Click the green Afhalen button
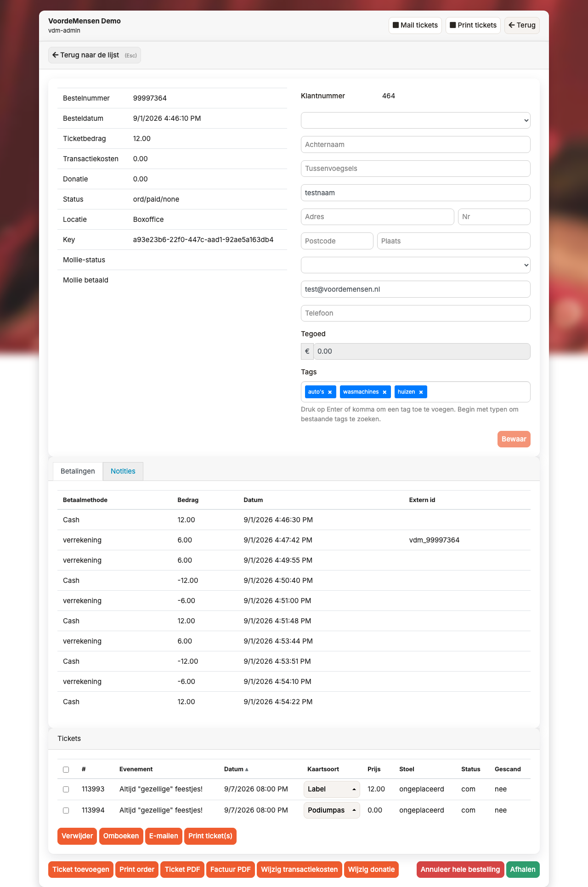588x887 pixels. [x=523, y=870]
